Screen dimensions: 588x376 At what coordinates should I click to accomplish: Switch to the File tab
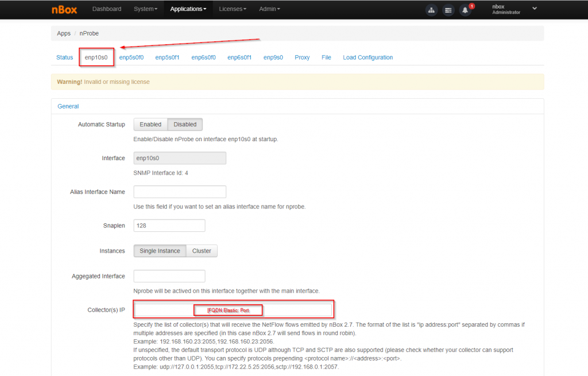[326, 57]
